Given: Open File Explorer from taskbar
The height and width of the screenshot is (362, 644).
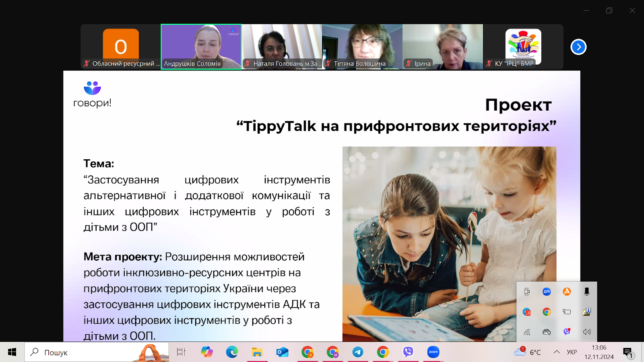Looking at the screenshot, I should [257, 352].
